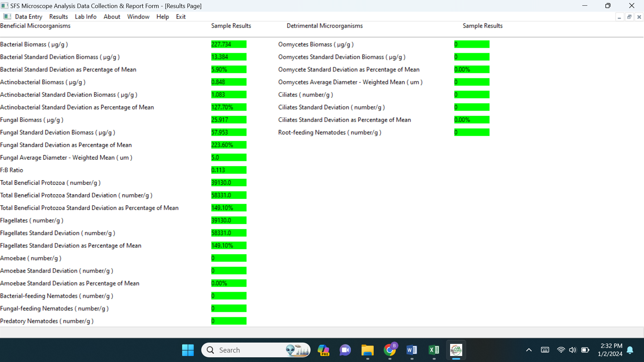
Task: Click the Bacterial-feeding Nematodes label
Action: point(57,296)
